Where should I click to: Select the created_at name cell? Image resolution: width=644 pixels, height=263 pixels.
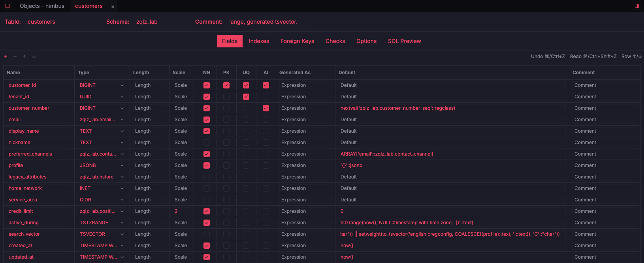39,246
